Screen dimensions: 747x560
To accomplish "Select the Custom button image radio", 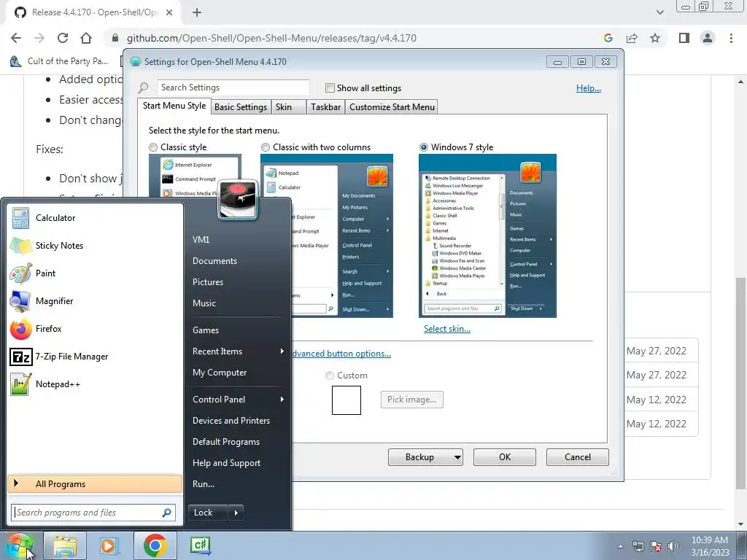I will pos(329,376).
